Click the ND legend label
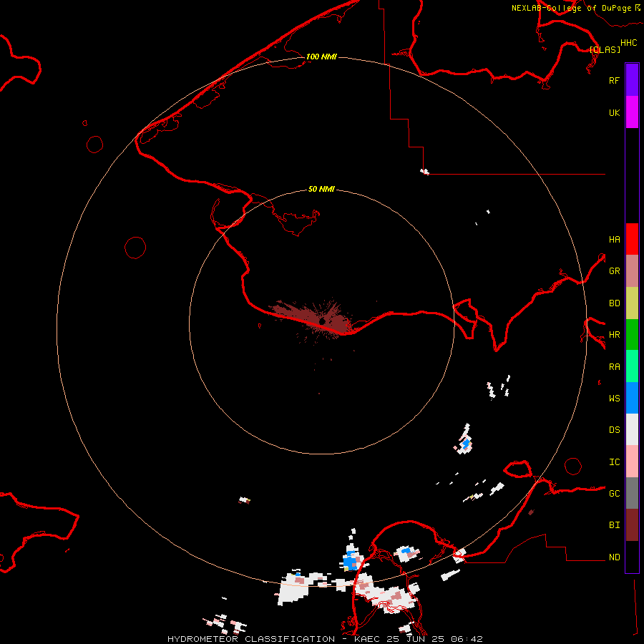644x644 pixels. coord(614,557)
